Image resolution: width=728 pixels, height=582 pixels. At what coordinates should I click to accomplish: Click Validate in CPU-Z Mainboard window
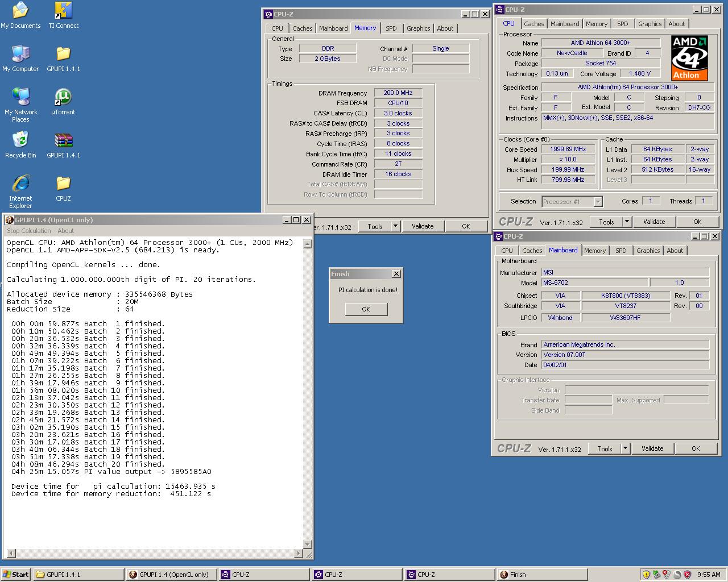click(652, 448)
